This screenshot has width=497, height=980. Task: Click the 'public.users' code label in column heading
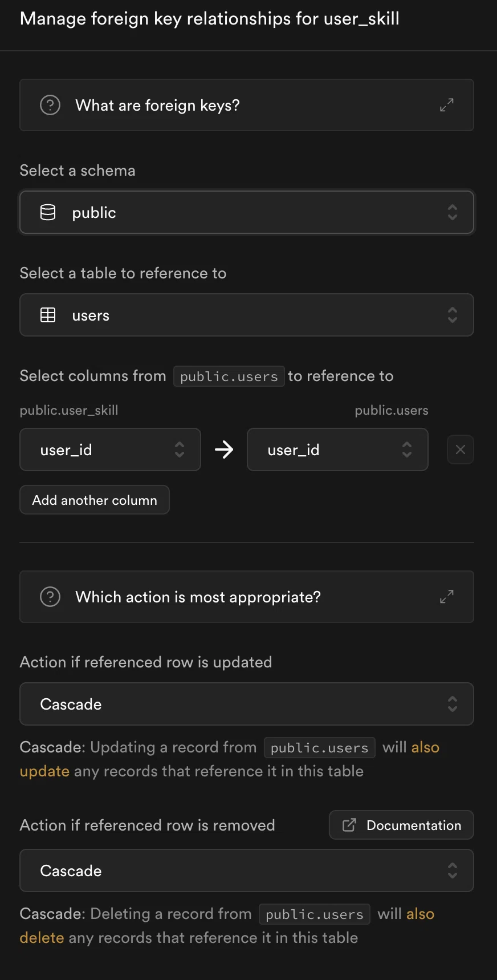(229, 376)
